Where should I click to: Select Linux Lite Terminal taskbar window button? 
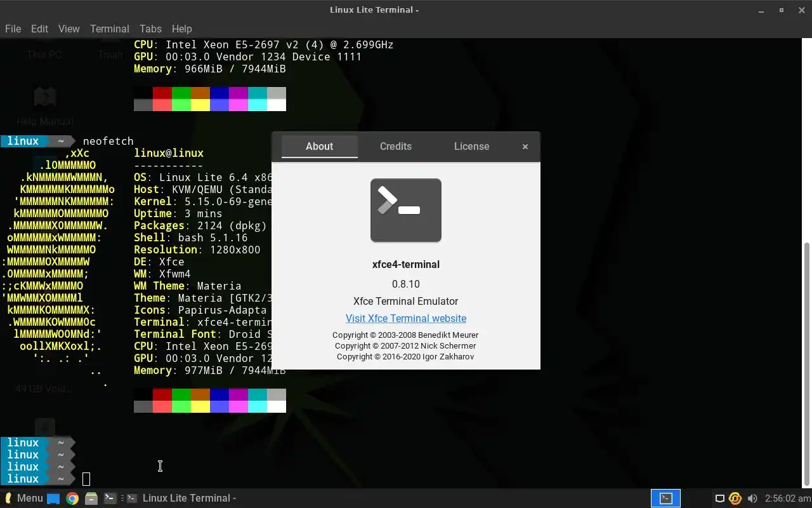182,498
